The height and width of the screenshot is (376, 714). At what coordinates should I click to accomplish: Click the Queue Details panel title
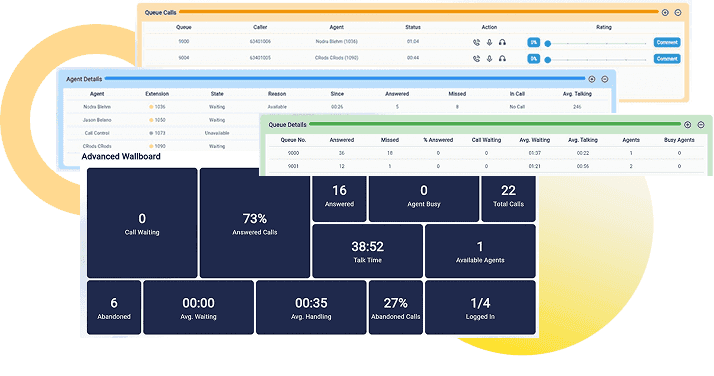pos(287,125)
